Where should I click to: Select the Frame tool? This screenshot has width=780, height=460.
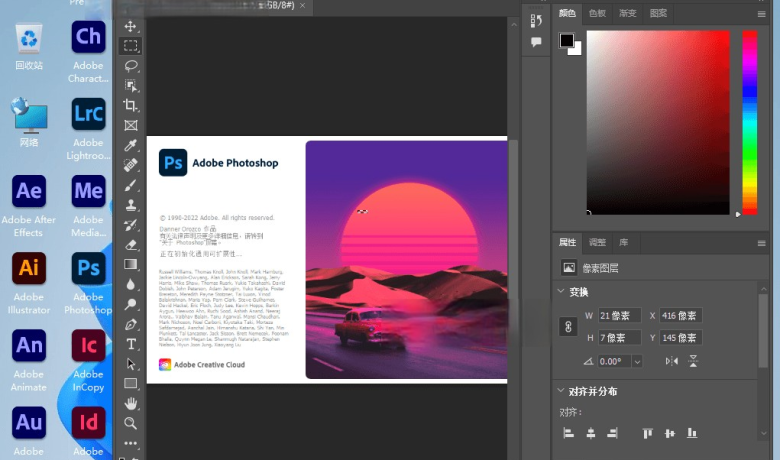coord(131,125)
